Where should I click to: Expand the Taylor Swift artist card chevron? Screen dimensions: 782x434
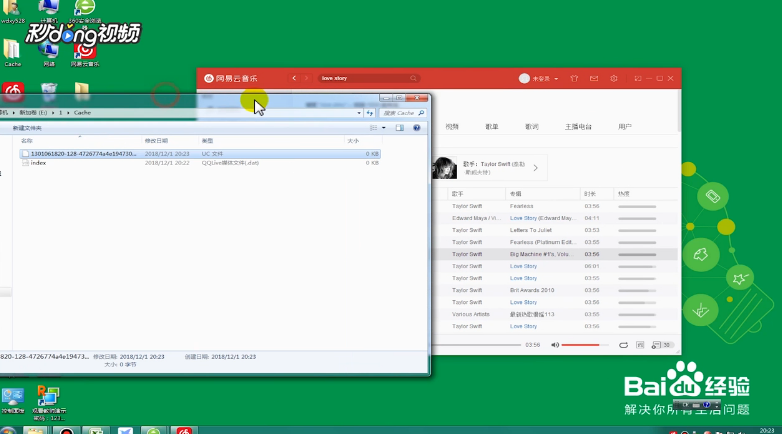536,168
